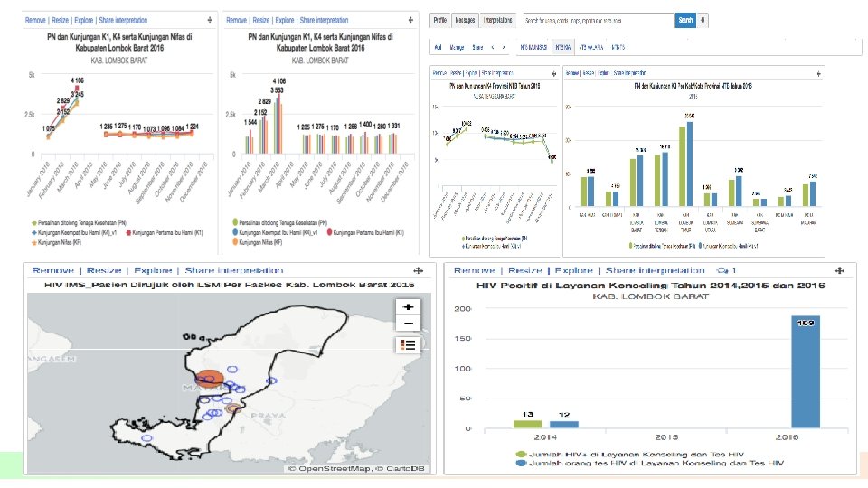Click the move handle on the Lombok Barat line chart panel
The width and height of the screenshot is (868, 488).
210,21
